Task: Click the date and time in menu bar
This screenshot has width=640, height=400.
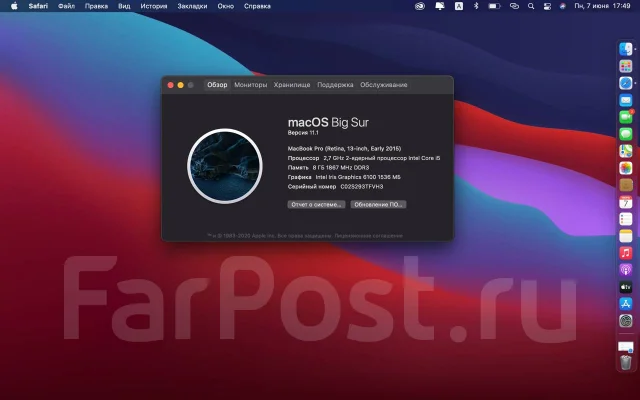Action: (602, 6)
